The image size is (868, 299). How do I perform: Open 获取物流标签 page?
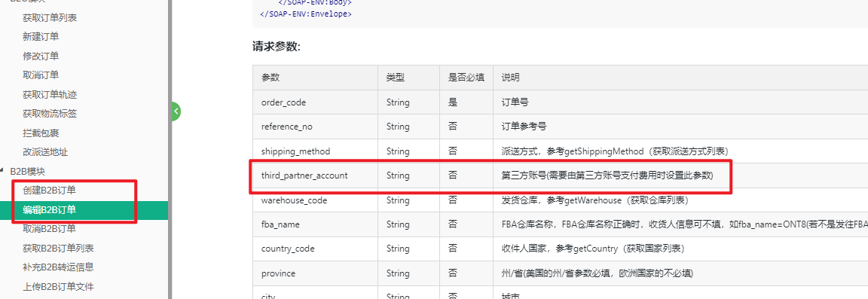(50, 114)
